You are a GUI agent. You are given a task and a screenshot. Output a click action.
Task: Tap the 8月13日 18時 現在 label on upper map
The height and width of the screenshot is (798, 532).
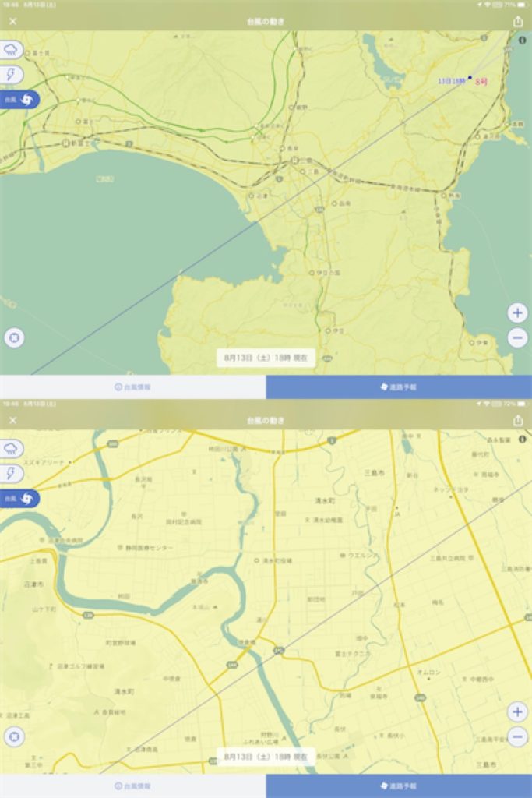[266, 358]
